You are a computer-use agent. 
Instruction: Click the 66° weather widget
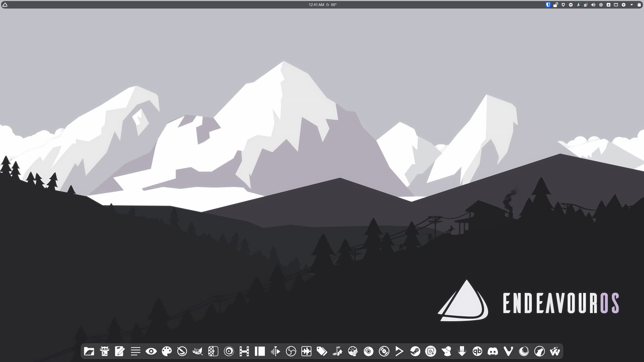(x=332, y=5)
